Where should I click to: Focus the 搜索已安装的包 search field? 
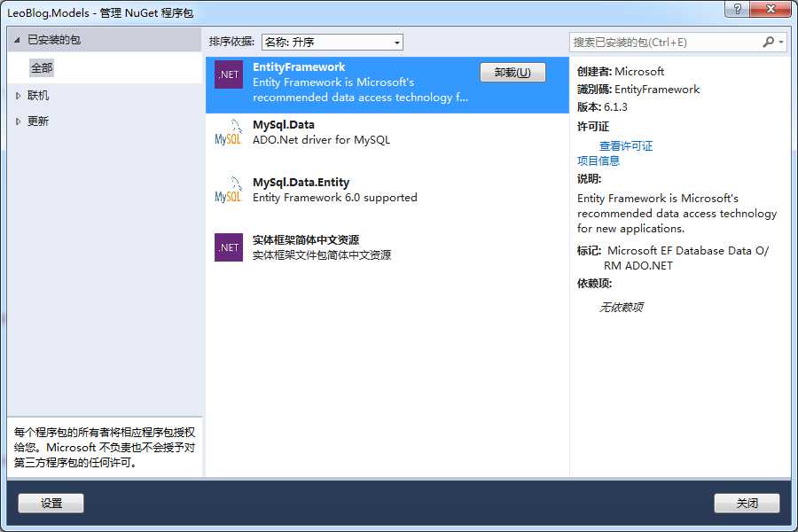(666, 43)
